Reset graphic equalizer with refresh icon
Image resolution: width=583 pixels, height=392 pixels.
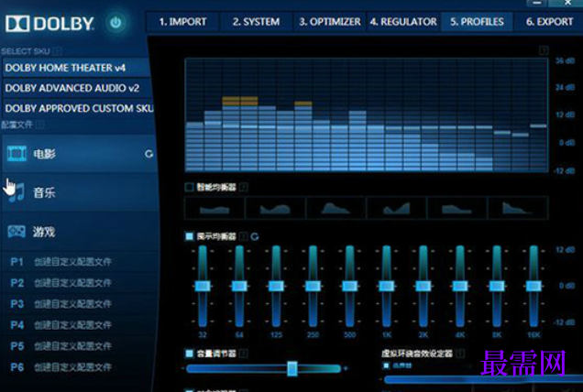(x=255, y=236)
